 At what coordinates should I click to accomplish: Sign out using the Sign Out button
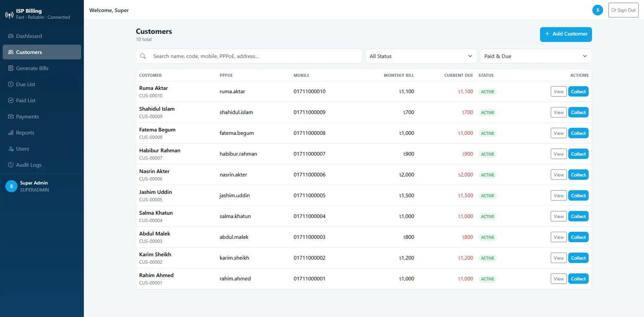click(623, 10)
